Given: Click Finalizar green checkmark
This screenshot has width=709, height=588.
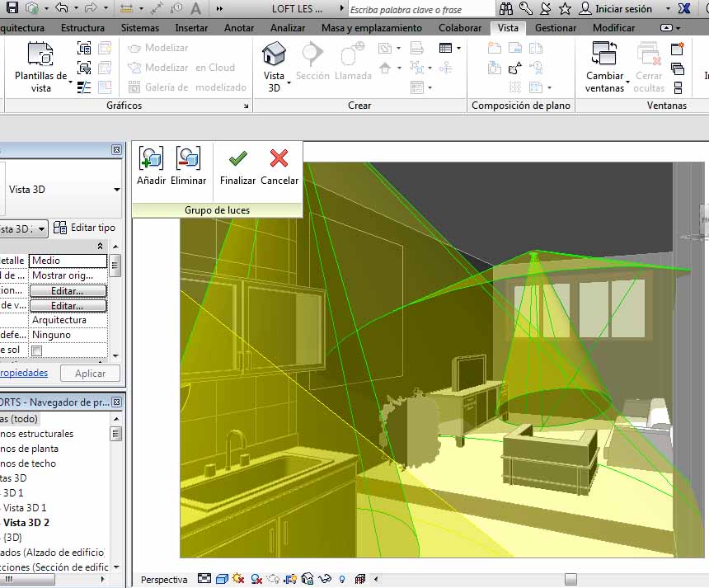Looking at the screenshot, I should (x=237, y=158).
